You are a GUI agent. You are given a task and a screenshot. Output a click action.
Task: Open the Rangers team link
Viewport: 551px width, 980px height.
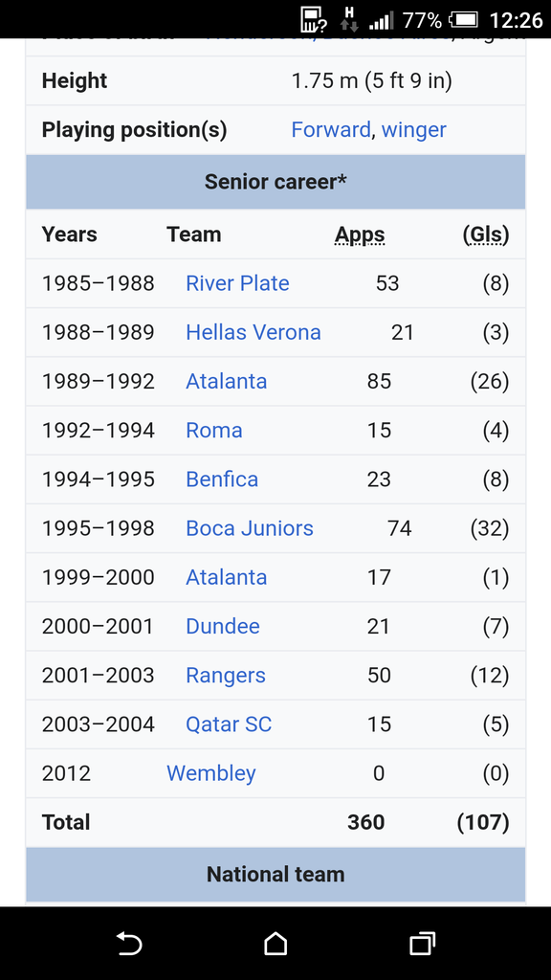click(226, 675)
